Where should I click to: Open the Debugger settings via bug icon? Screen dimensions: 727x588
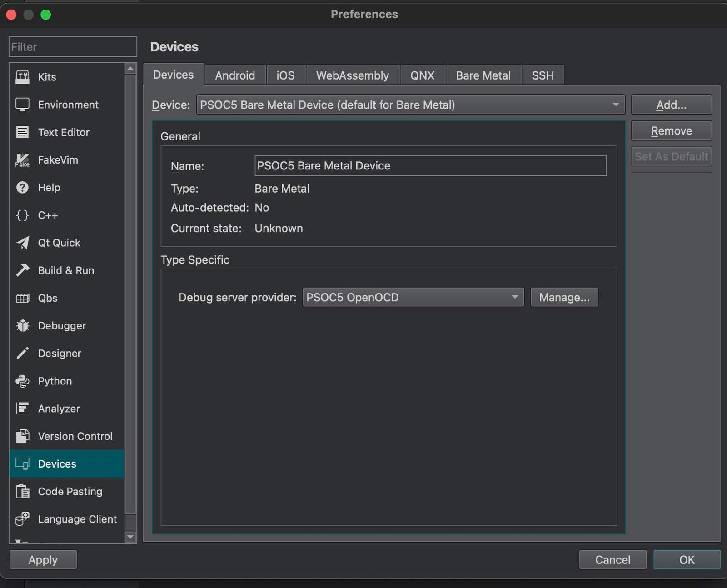click(x=22, y=325)
